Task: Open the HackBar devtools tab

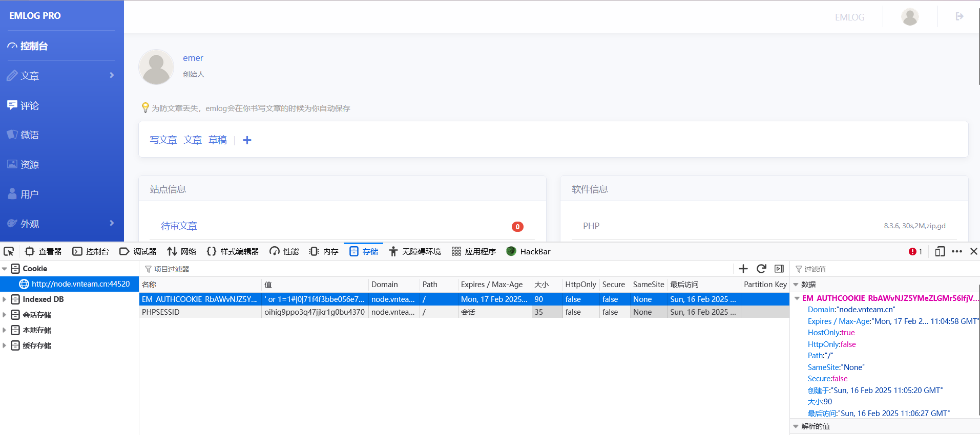Action: 528,251
